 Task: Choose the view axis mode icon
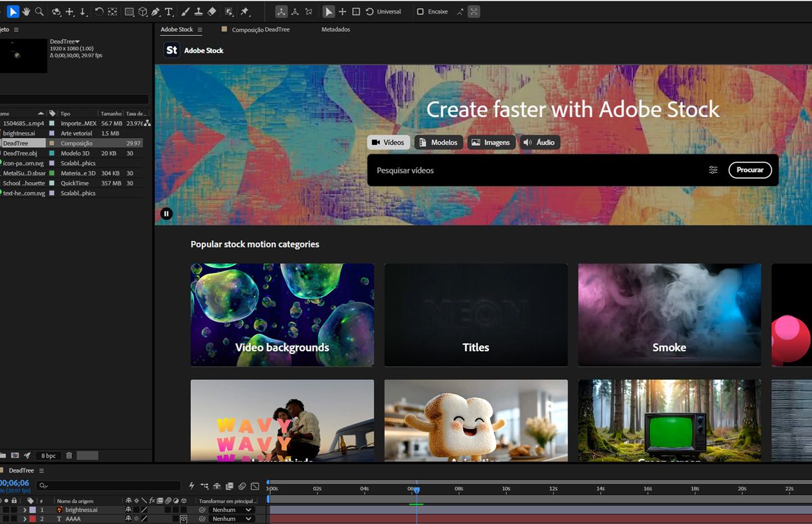309,12
